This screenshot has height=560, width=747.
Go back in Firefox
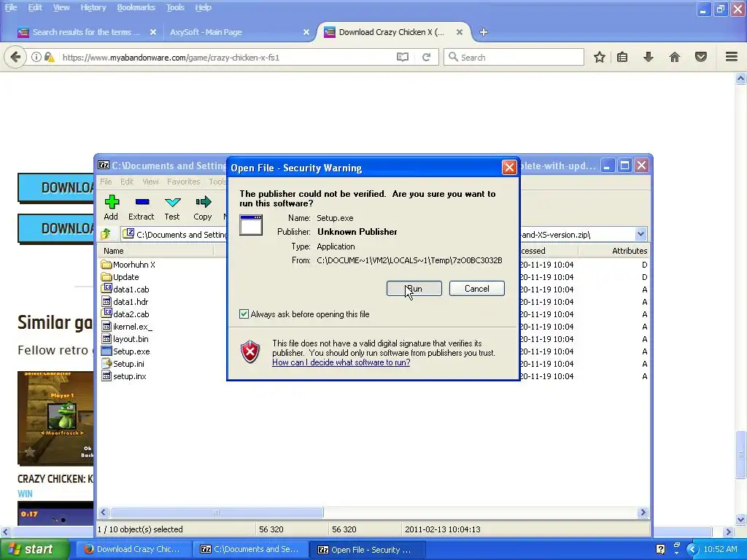[15, 57]
